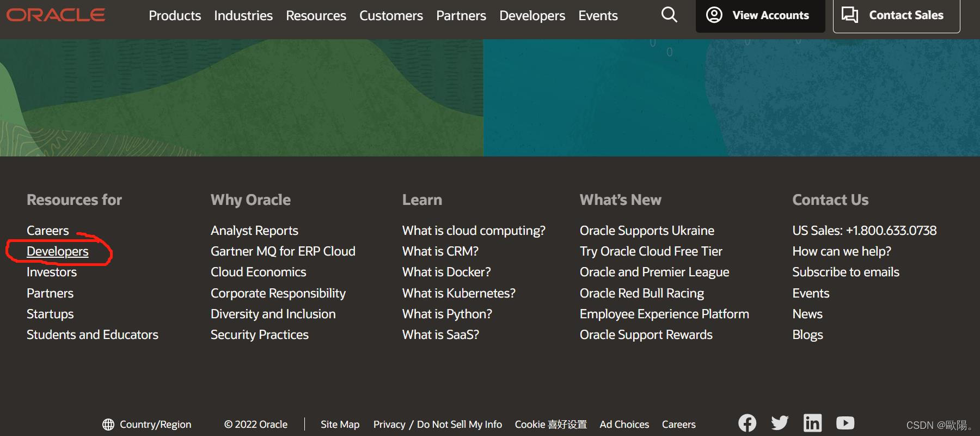This screenshot has width=980, height=436.
Task: Open the News link
Action: (x=807, y=314)
